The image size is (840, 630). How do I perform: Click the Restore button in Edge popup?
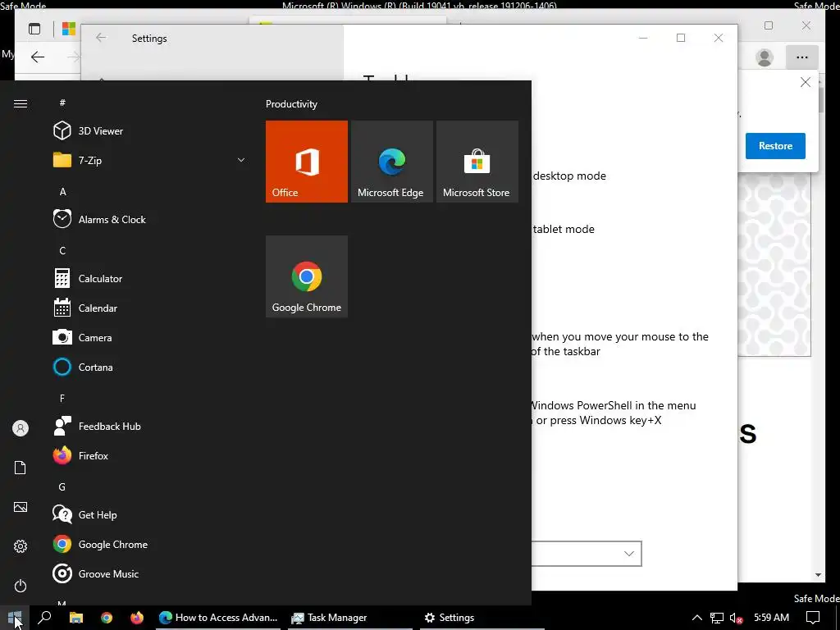pos(775,146)
